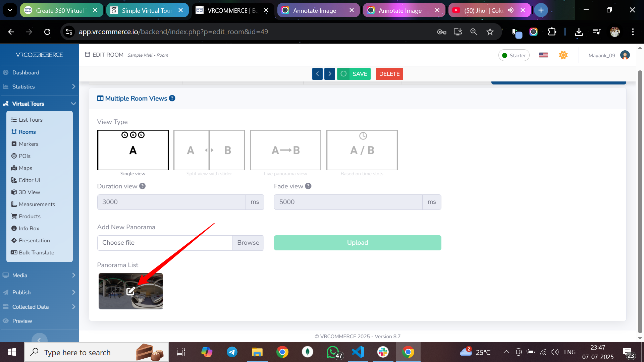Toggle the sun theme icon
The height and width of the screenshot is (362, 644).
pos(563,55)
